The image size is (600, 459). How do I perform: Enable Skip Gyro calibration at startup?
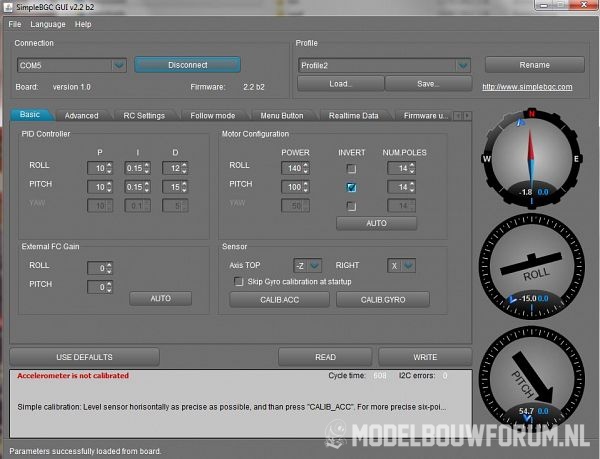click(238, 282)
